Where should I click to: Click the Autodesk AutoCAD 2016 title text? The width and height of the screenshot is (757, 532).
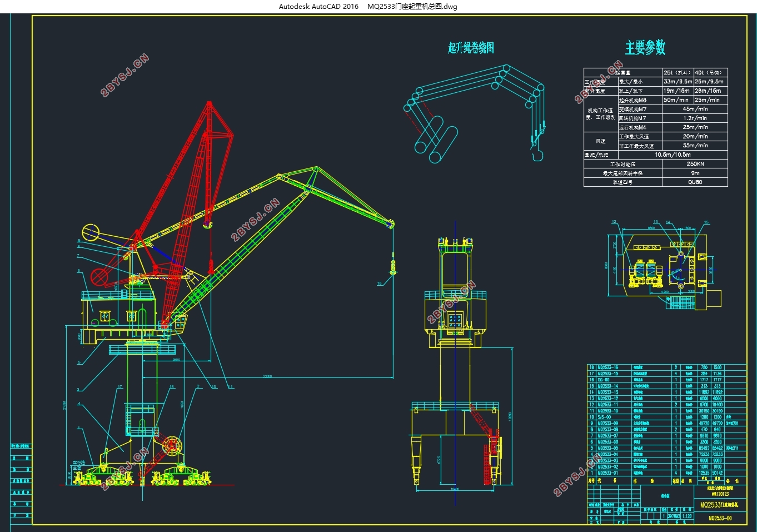click(318, 7)
